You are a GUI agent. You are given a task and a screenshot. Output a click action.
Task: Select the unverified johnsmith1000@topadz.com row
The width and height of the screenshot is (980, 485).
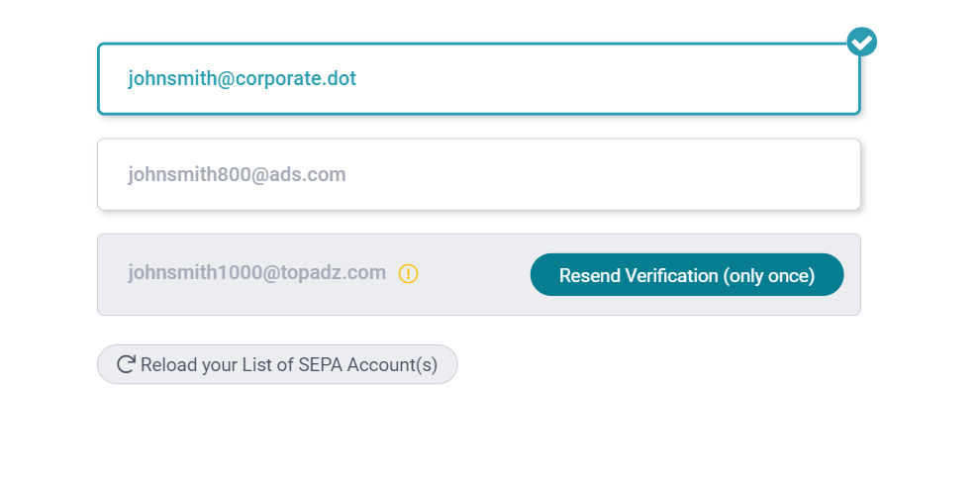(479, 274)
